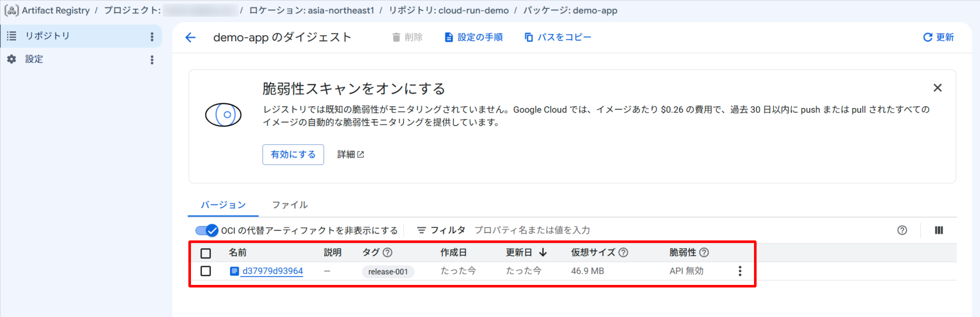This screenshot has width=980, height=317.
Task: Click the パッケージ: demo-app breadcrumb
Action: (x=570, y=10)
